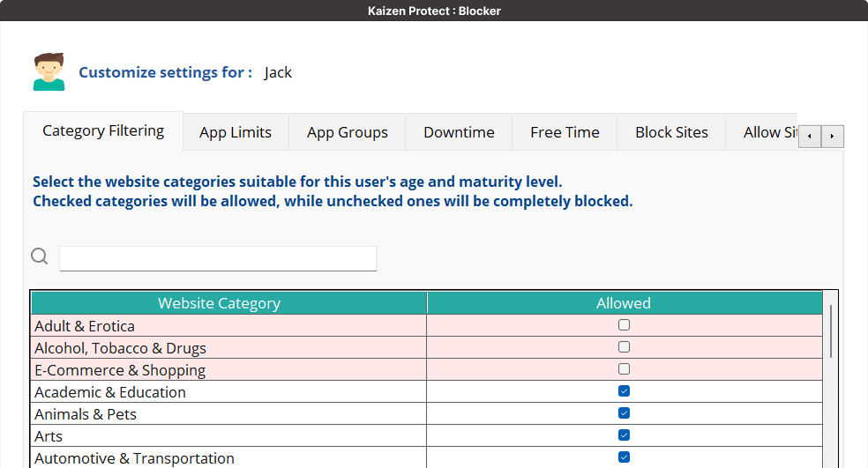This screenshot has height=468, width=868.
Task: Switch to the App Groups tab
Action: coord(348,132)
